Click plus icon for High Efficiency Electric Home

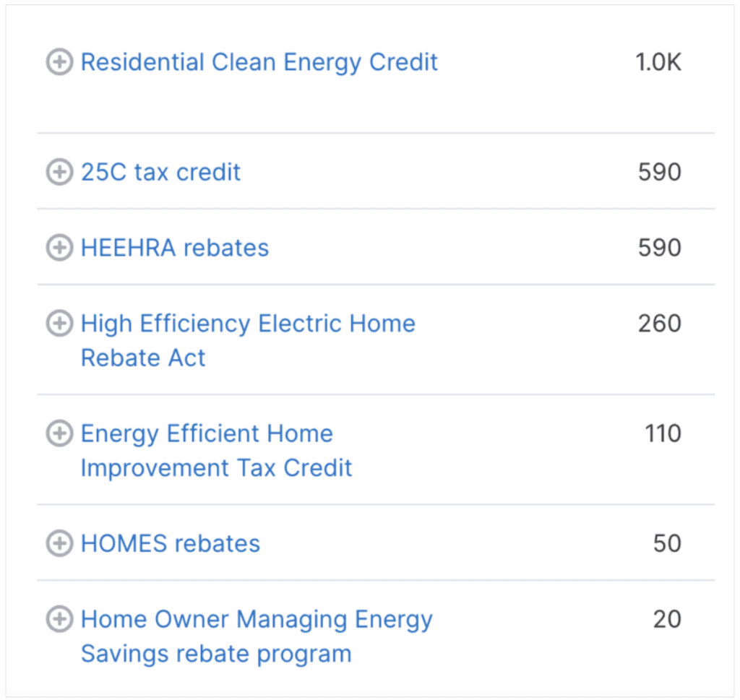point(59,323)
